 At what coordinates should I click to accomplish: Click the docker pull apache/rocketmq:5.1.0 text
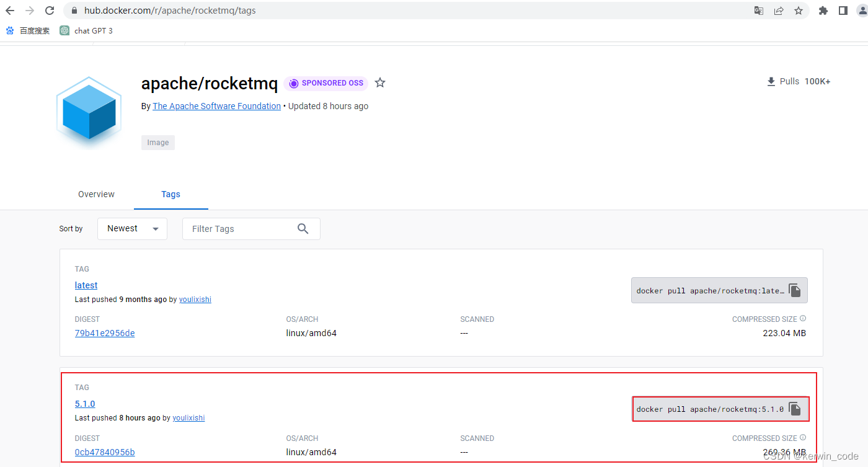710,409
